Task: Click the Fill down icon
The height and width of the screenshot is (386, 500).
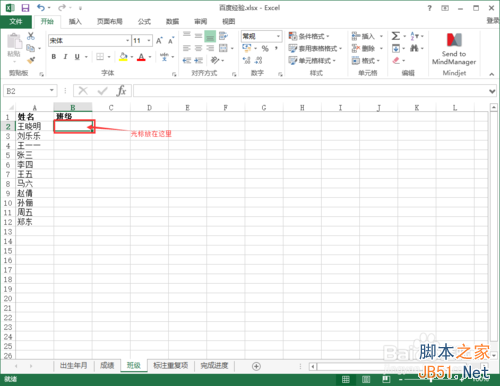Action: 396,48
